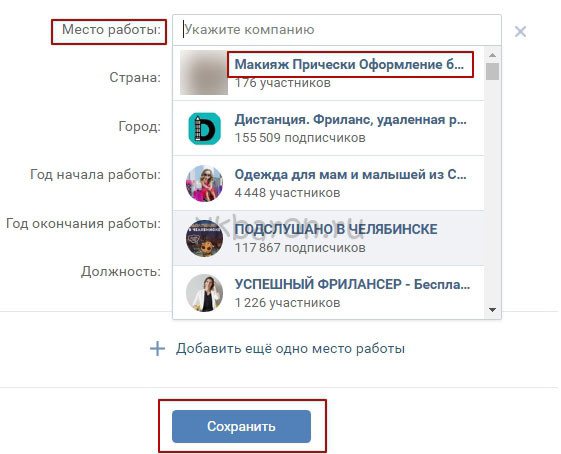Select ПОДСЛУШАНО В ЧЕЛЯБИНСКЕ list entry
Image resolution: width=561 pixels, height=454 pixels.
tap(328, 238)
